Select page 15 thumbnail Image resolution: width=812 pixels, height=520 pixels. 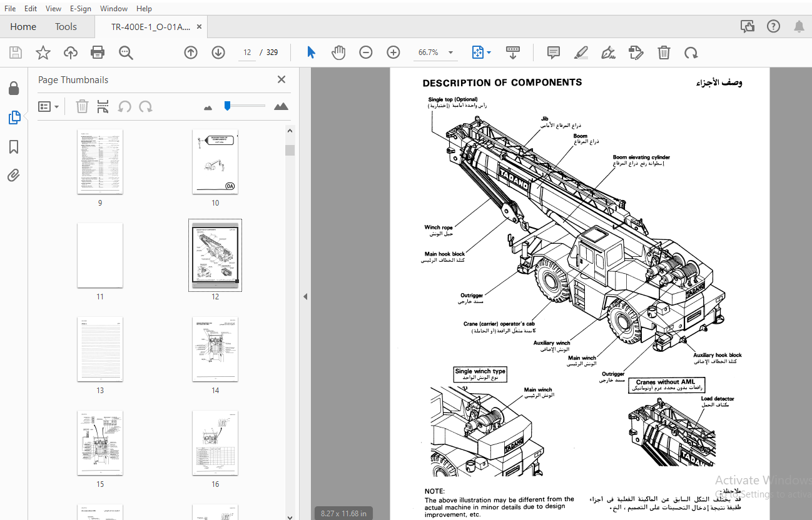pos(100,443)
